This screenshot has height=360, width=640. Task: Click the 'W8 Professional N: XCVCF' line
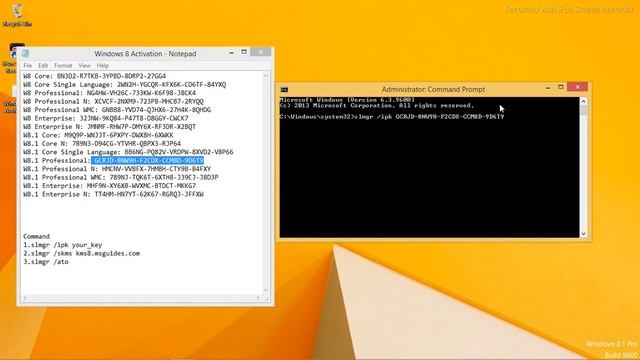[x=113, y=101]
